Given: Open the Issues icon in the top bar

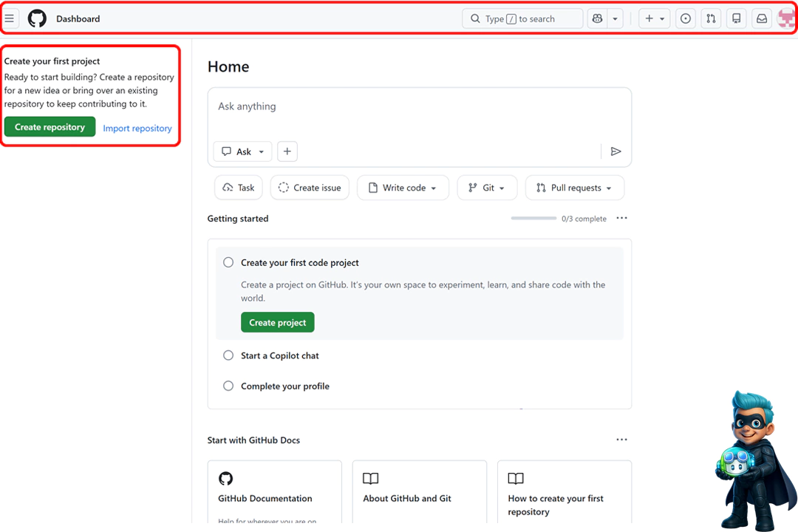Looking at the screenshot, I should pos(685,18).
